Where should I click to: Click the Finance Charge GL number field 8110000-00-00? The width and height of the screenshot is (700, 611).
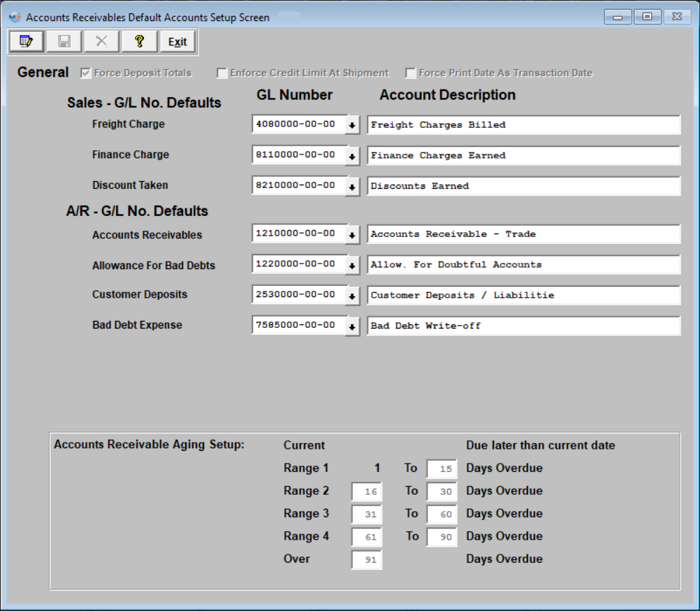(298, 154)
